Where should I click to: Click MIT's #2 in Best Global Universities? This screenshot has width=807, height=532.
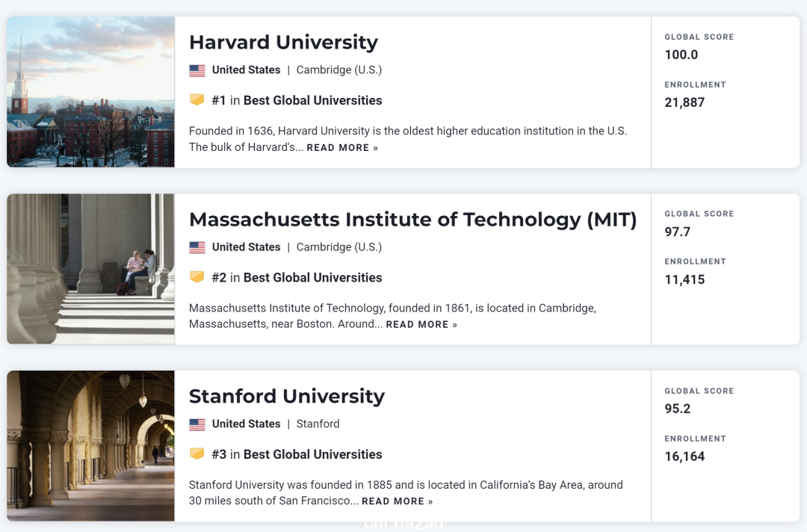297,277
